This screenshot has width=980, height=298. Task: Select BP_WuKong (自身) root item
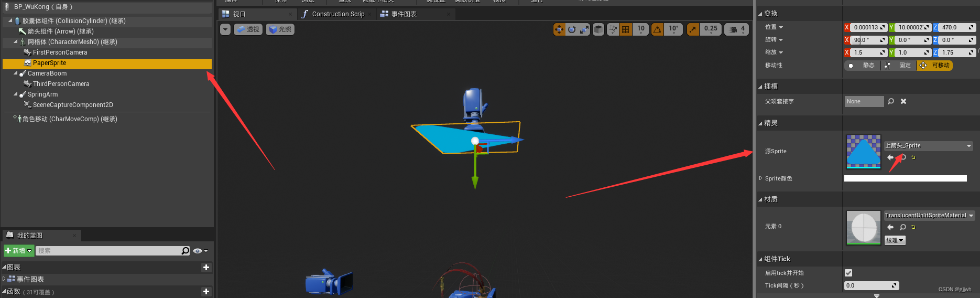(43, 7)
